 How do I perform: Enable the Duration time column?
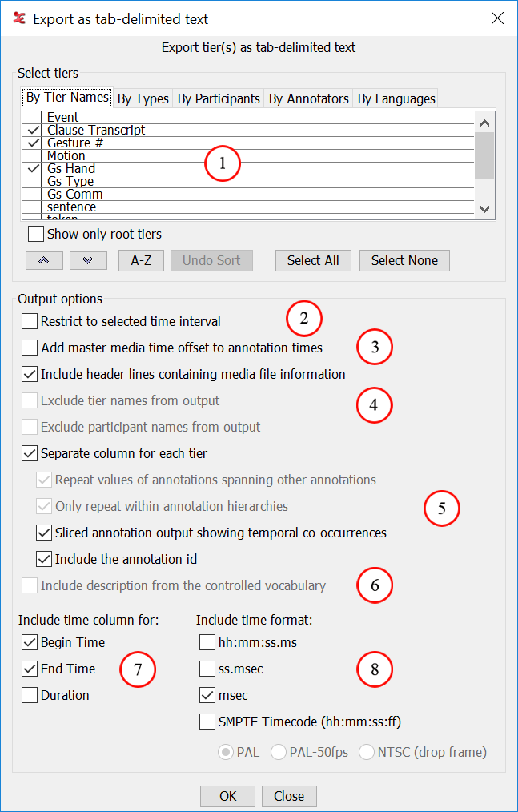click(30, 695)
